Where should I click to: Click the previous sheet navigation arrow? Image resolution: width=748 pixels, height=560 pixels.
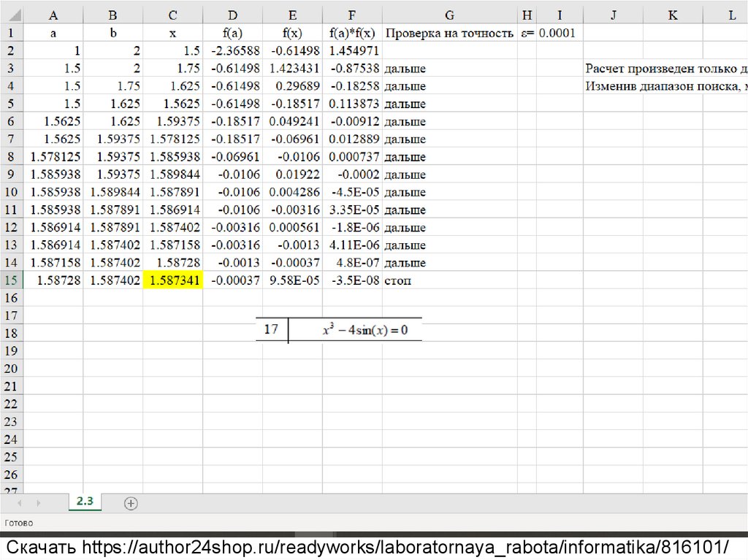click(19, 503)
